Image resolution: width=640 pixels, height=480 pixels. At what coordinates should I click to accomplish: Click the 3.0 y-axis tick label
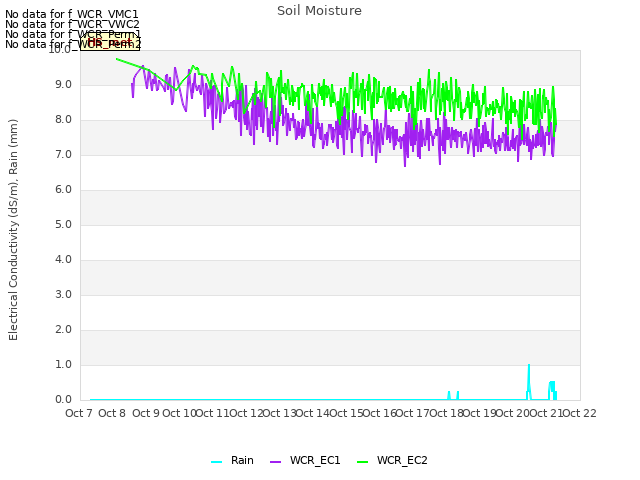(63, 295)
